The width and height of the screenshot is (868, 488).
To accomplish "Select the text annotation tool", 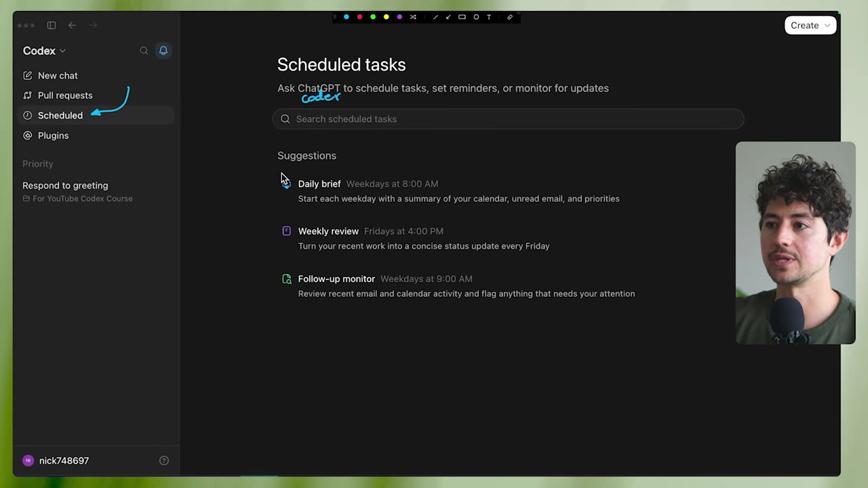I will 489,17.
